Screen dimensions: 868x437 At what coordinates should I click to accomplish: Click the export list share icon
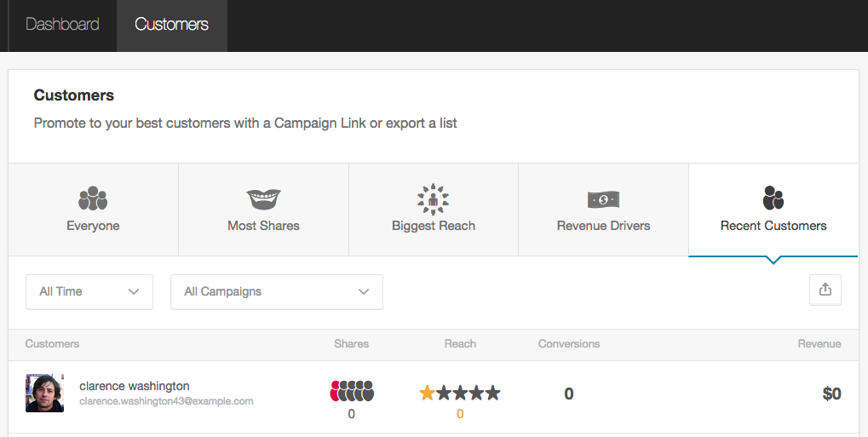[825, 290]
